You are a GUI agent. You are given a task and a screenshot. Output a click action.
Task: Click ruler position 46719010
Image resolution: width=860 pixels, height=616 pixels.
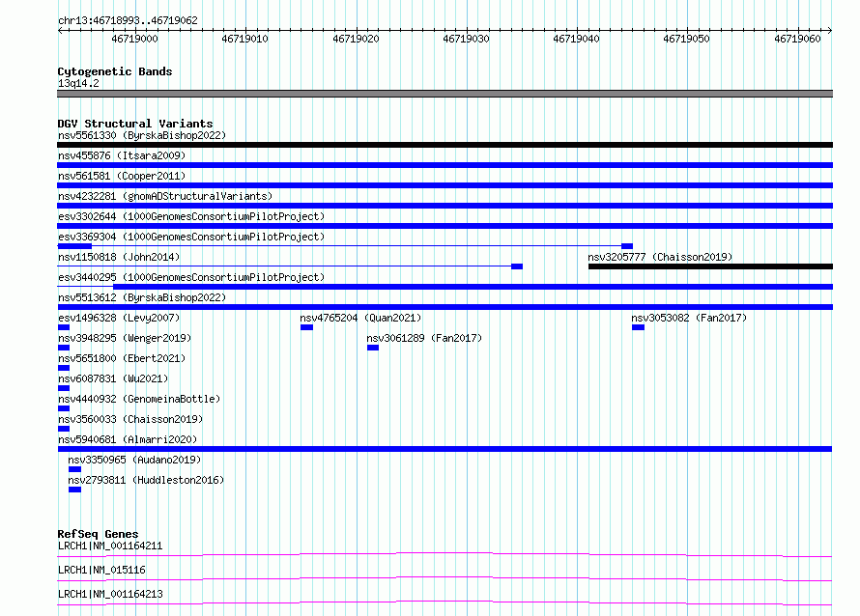(244, 39)
